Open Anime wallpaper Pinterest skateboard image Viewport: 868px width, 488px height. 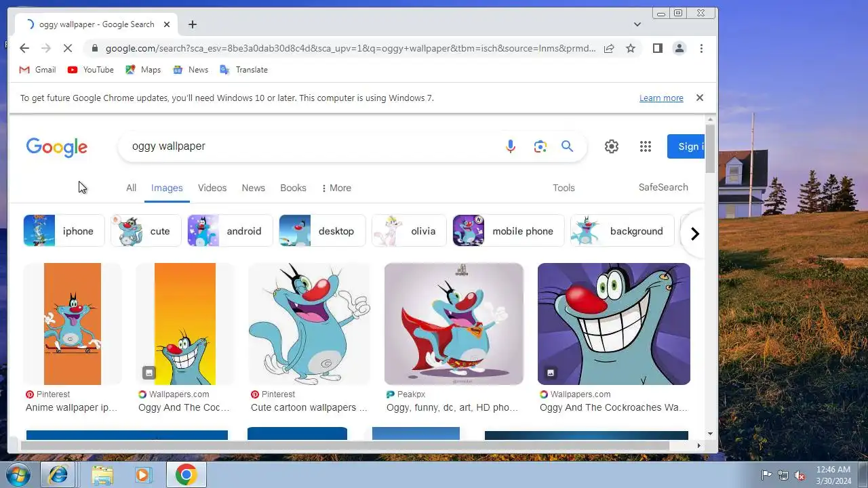click(73, 324)
